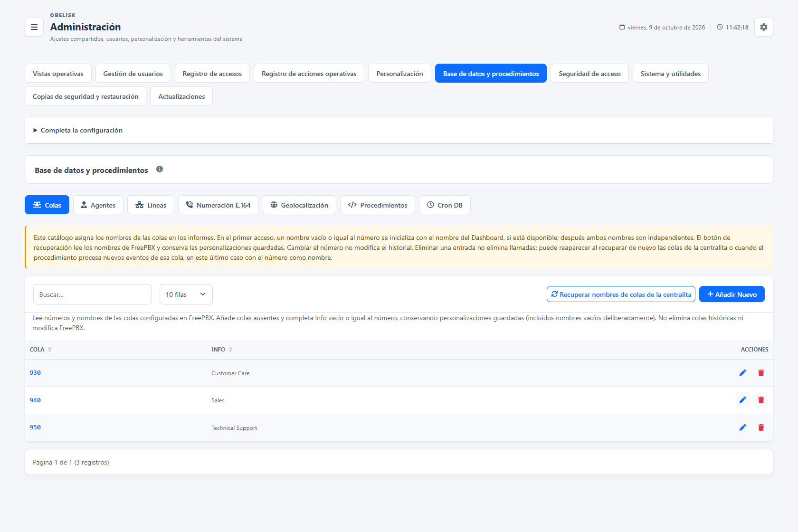Open the hamburger sidebar menu
Screen dimensions: 798x532
34,27
